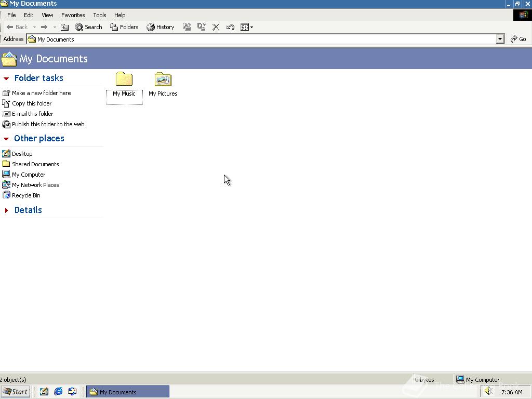Image resolution: width=532 pixels, height=399 pixels.
Task: Show the History pane
Action: point(160,27)
